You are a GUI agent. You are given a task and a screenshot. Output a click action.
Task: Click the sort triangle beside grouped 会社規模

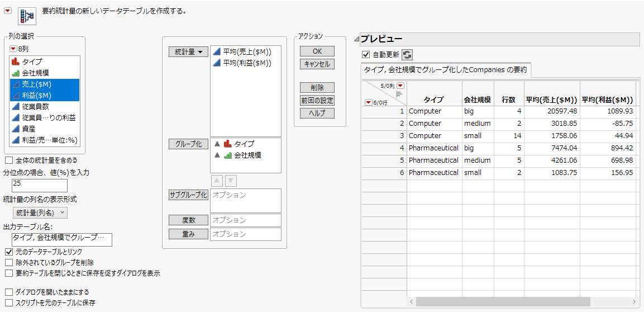point(217,155)
